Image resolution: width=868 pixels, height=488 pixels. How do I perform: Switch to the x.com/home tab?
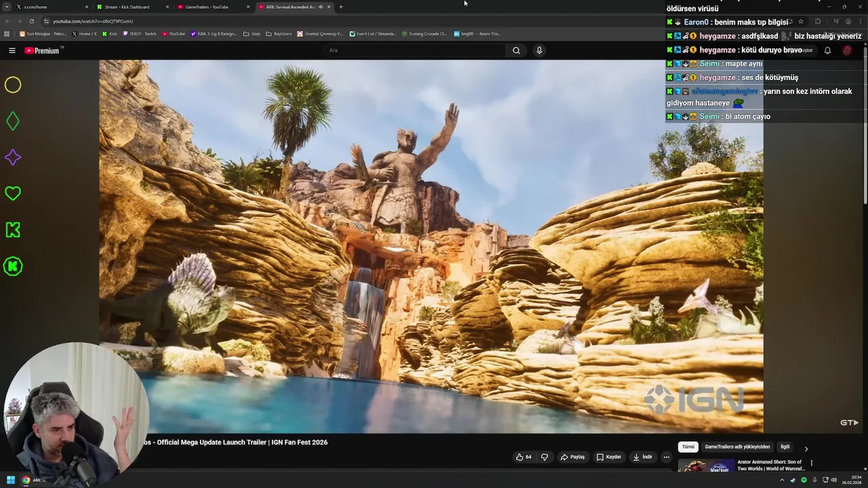pos(52,7)
